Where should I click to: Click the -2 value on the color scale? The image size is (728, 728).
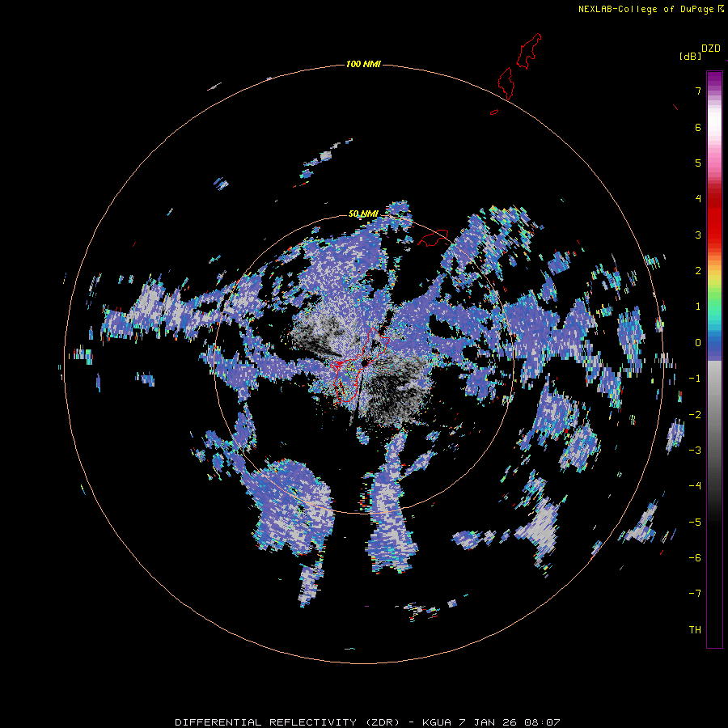(x=695, y=415)
